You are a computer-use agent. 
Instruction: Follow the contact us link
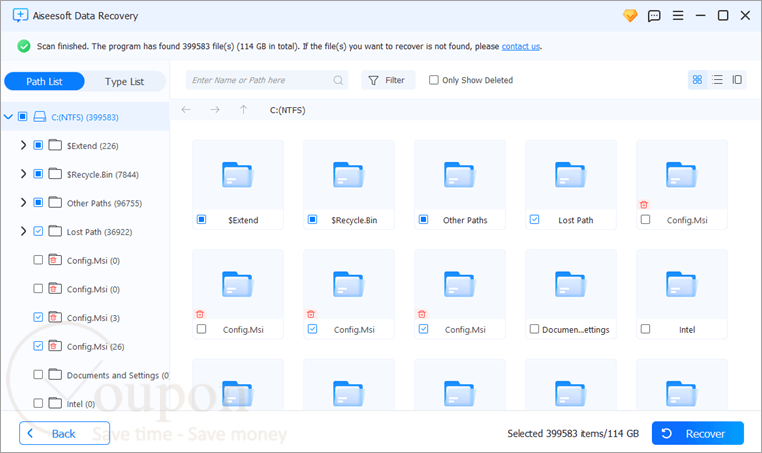point(521,46)
